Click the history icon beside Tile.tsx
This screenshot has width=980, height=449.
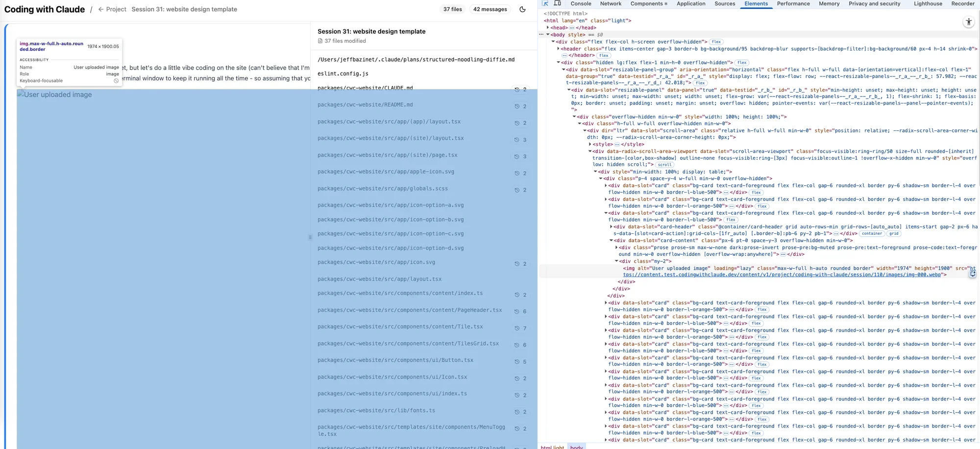click(x=516, y=328)
